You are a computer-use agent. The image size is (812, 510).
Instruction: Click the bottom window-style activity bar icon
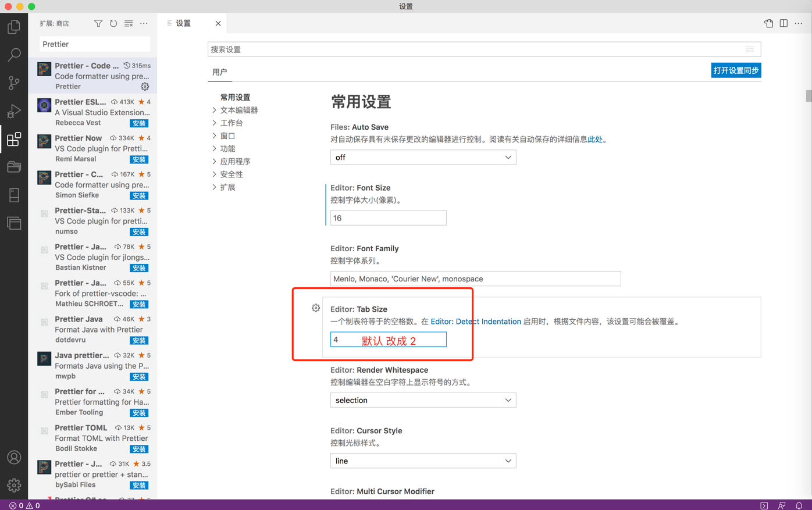[14, 223]
